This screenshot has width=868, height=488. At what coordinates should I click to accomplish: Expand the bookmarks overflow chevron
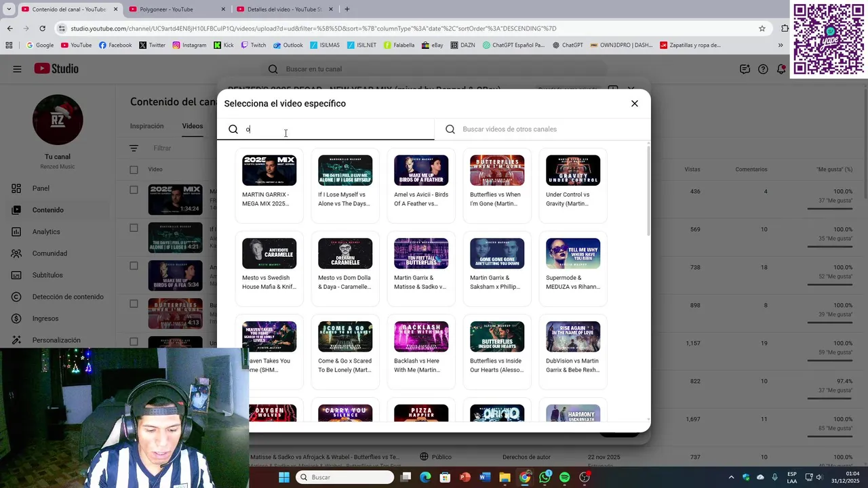pos(781,45)
